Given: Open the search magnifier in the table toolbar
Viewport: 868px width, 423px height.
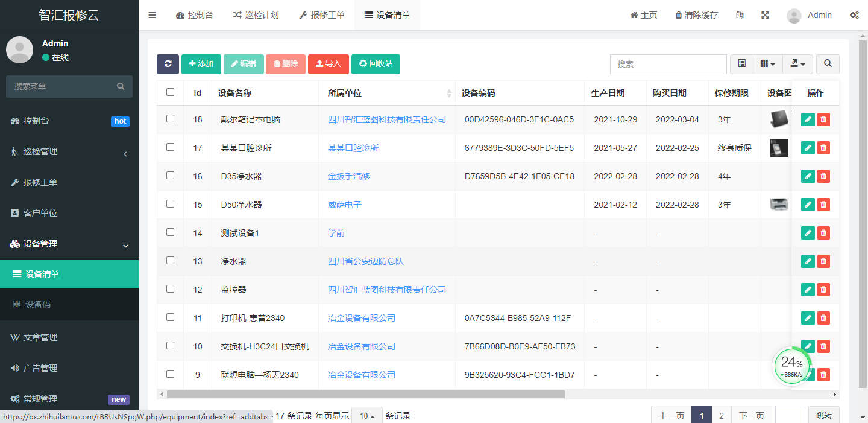Looking at the screenshot, I should point(828,64).
